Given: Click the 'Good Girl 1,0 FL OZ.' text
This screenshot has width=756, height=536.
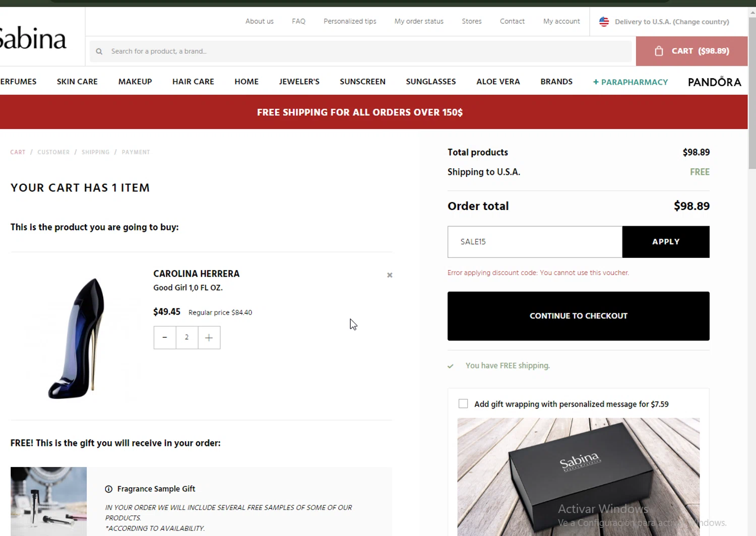Looking at the screenshot, I should pyautogui.click(x=188, y=288).
